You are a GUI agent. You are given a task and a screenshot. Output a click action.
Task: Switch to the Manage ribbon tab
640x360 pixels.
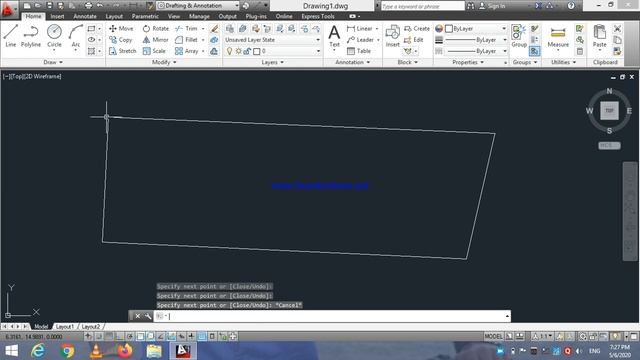click(x=199, y=16)
